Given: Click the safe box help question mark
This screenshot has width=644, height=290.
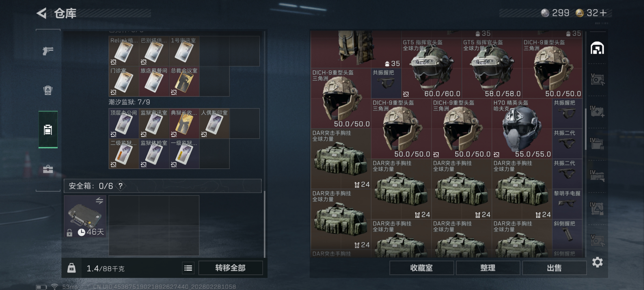Looking at the screenshot, I should point(121,186).
